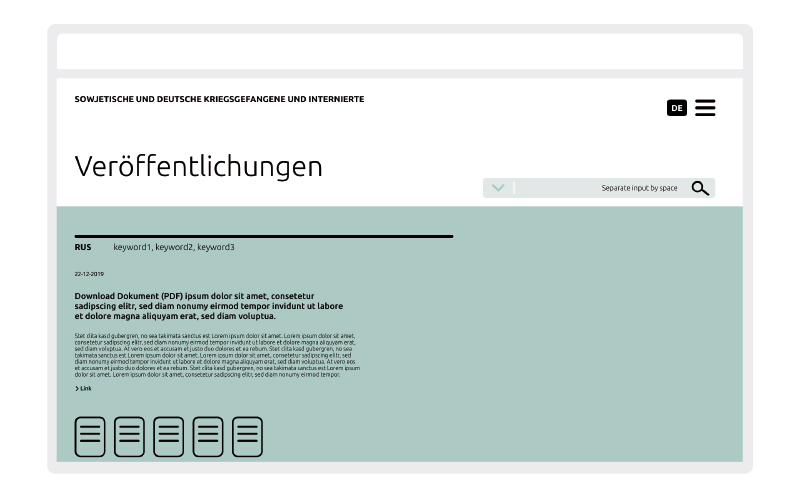Open the hamburger menu
Viewport: 800px width, 500px height.
705,108
